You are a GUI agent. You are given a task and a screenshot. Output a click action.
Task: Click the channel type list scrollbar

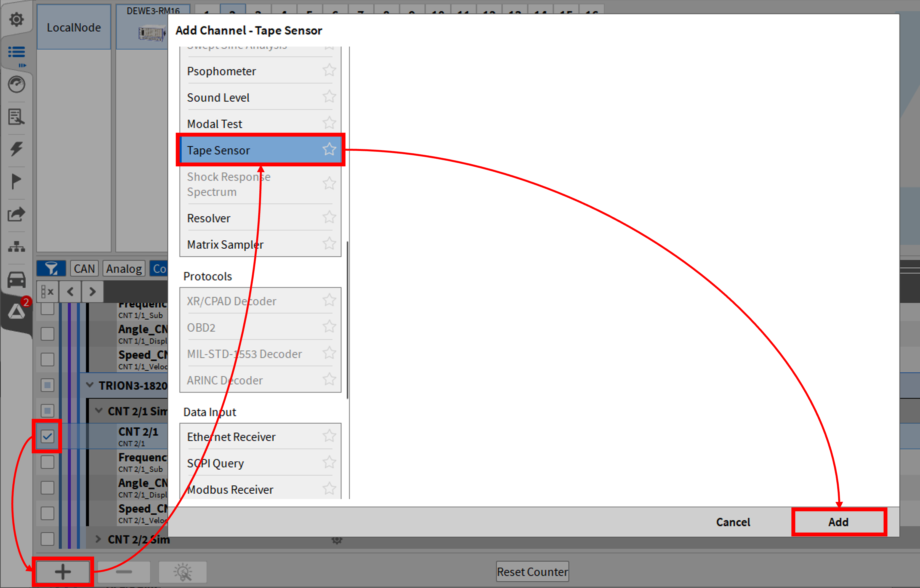(x=347, y=320)
